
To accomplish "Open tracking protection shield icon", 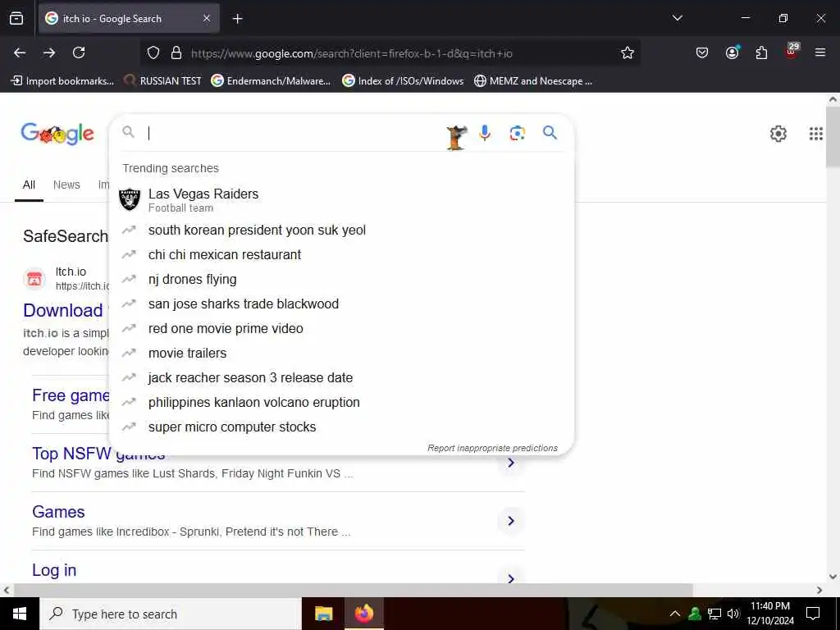I will click(x=153, y=53).
